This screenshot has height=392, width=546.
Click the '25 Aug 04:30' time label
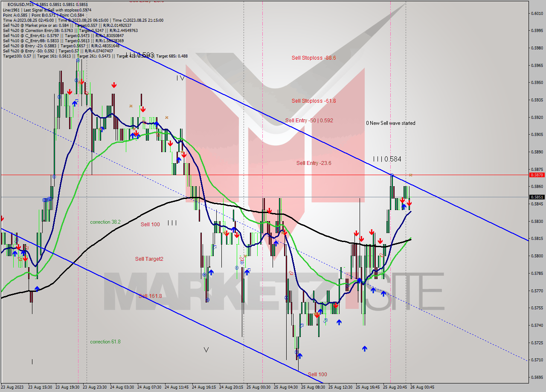286,387
